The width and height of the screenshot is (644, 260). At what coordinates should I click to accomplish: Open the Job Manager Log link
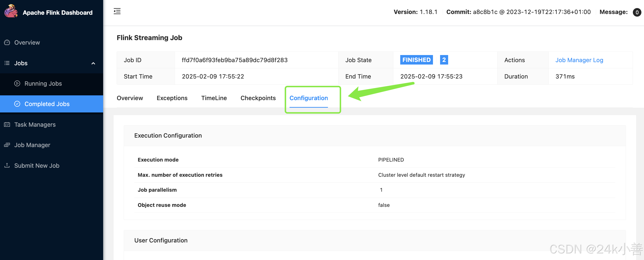[579, 60]
